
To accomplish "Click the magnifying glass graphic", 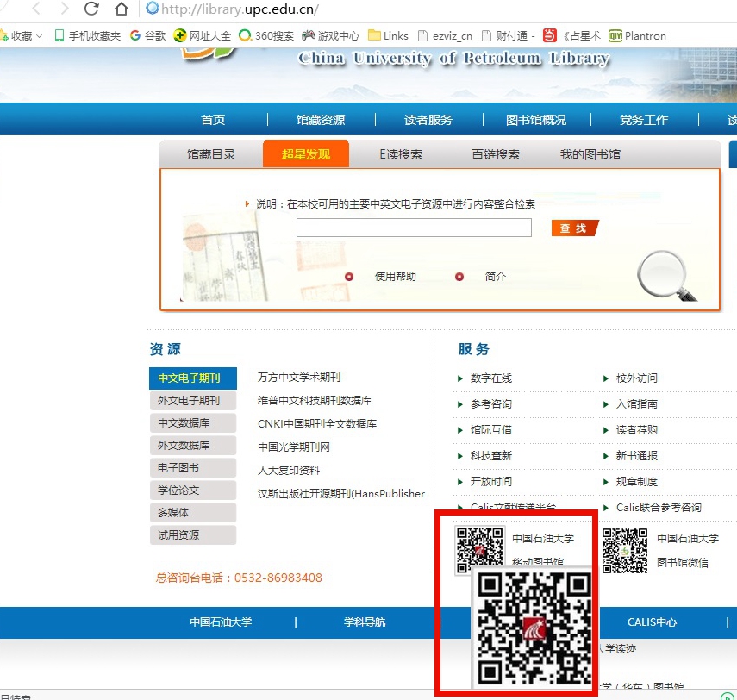I will (x=665, y=276).
